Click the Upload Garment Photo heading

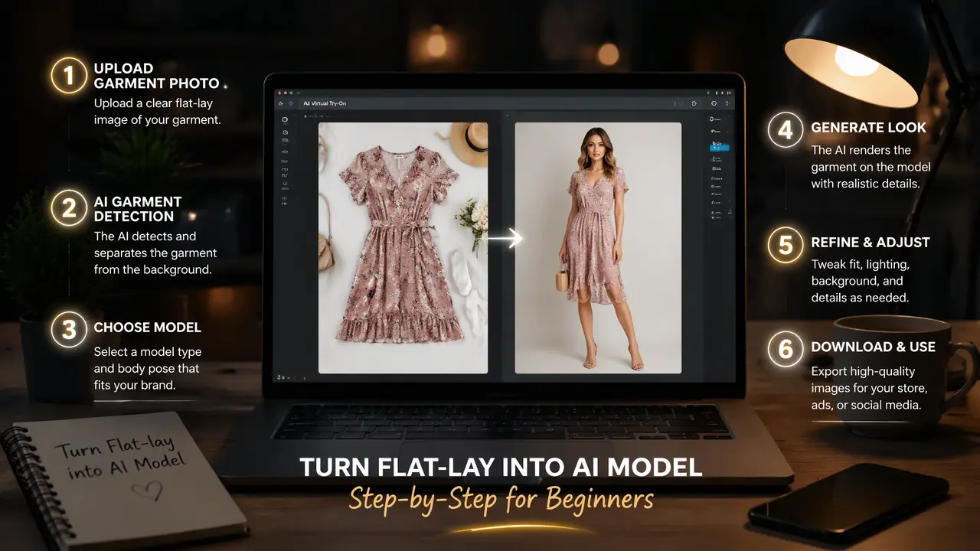[x=156, y=76]
